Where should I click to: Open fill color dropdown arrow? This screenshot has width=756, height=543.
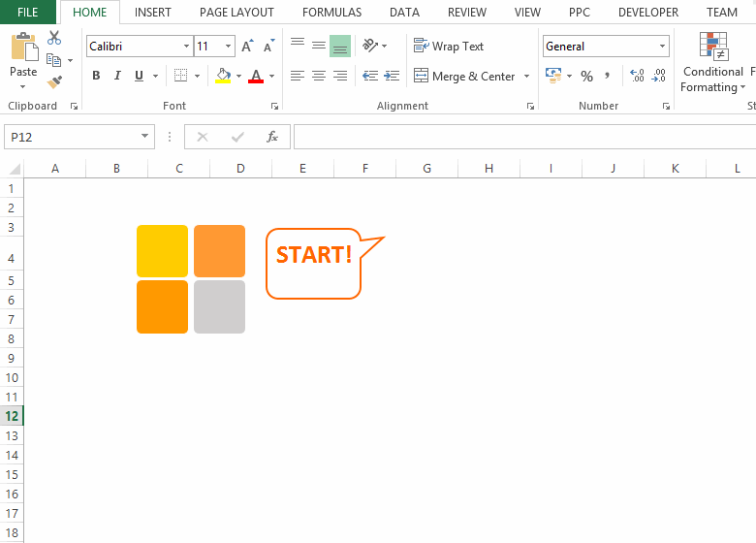point(238,76)
